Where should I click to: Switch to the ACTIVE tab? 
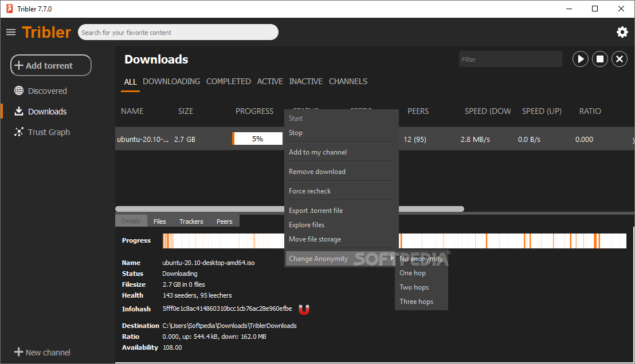tap(270, 81)
